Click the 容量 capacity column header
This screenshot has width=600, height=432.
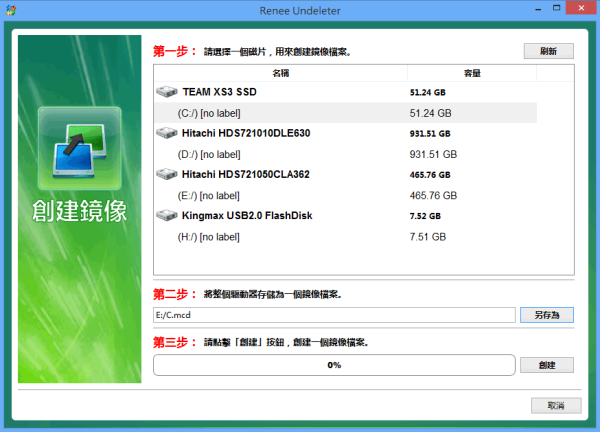[472, 73]
